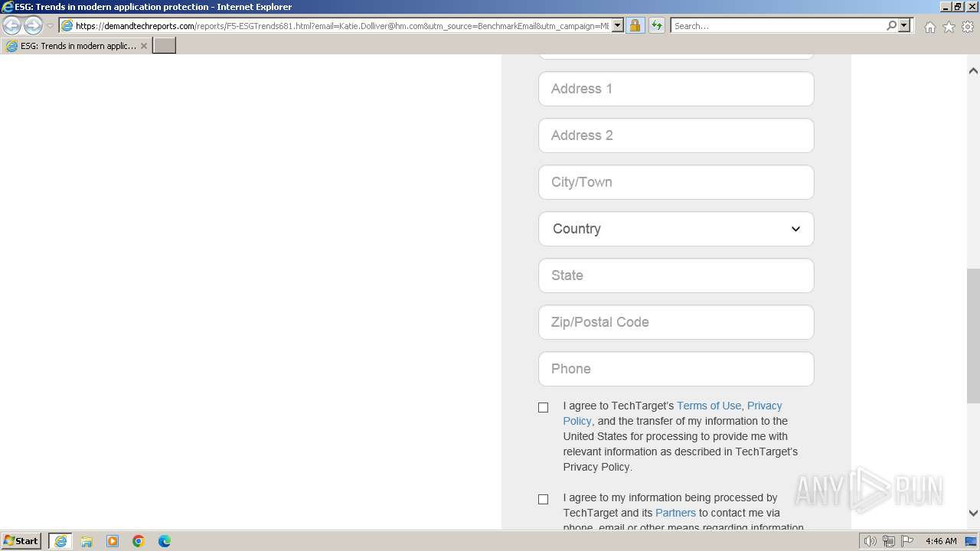Screen dimensions: 980x551
Task: Expand the address bar history dropdown
Action: [618, 26]
